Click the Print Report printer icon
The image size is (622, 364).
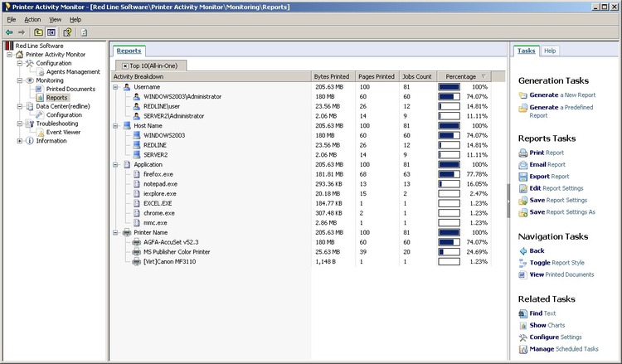point(522,153)
